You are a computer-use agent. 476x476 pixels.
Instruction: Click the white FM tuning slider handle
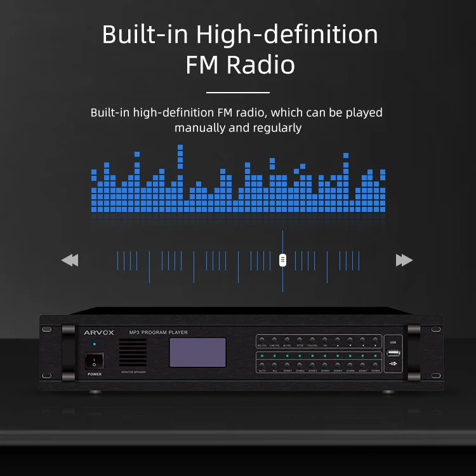[282, 260]
